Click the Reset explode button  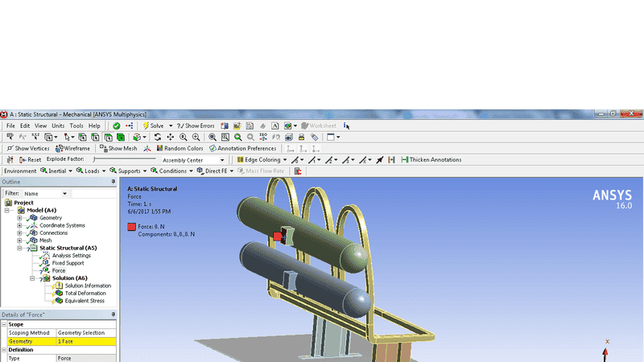[x=31, y=159]
